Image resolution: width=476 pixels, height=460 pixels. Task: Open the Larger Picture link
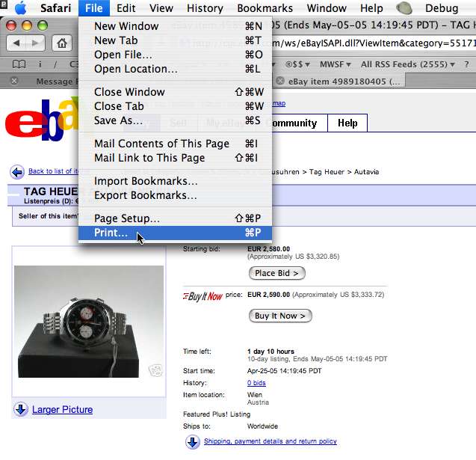coord(62,410)
